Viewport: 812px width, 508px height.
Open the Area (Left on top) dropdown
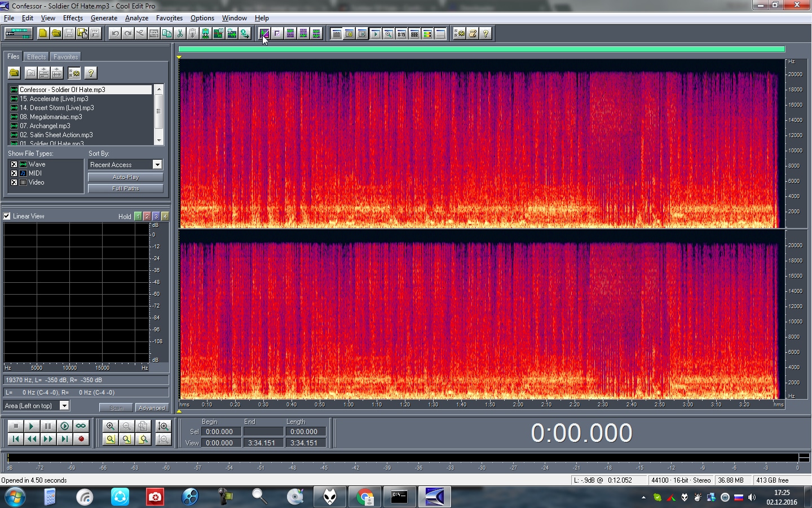click(x=64, y=405)
